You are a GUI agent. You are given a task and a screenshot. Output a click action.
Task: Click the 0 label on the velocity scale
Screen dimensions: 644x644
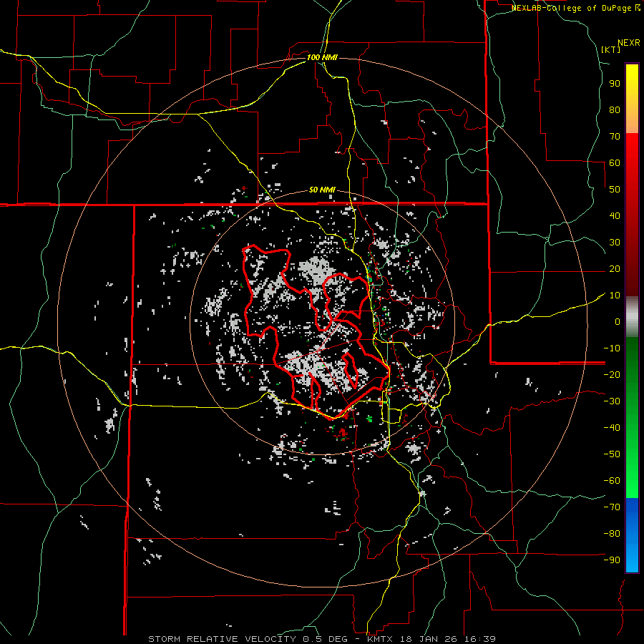[617, 322]
